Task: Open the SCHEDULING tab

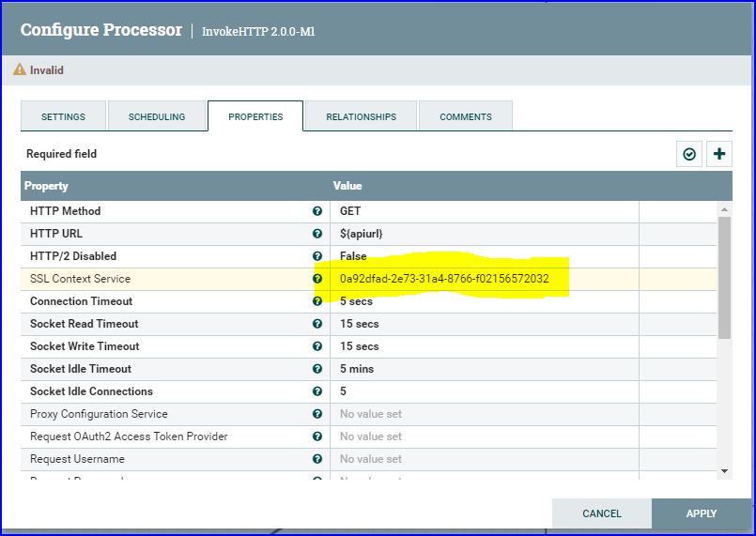Action: tap(157, 116)
